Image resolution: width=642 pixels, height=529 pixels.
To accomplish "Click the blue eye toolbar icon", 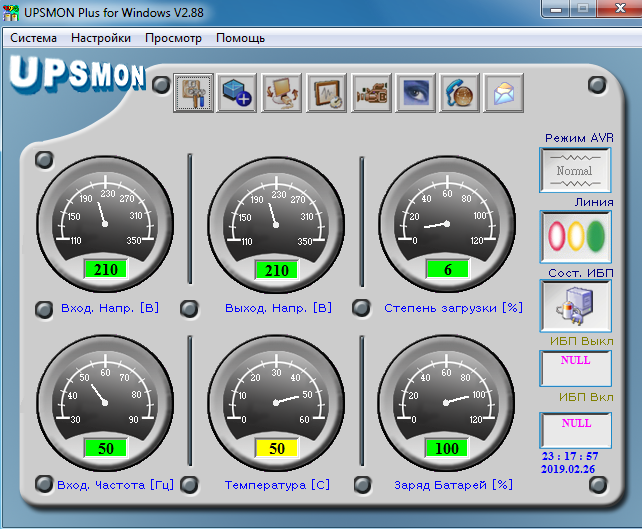I will coord(416,93).
